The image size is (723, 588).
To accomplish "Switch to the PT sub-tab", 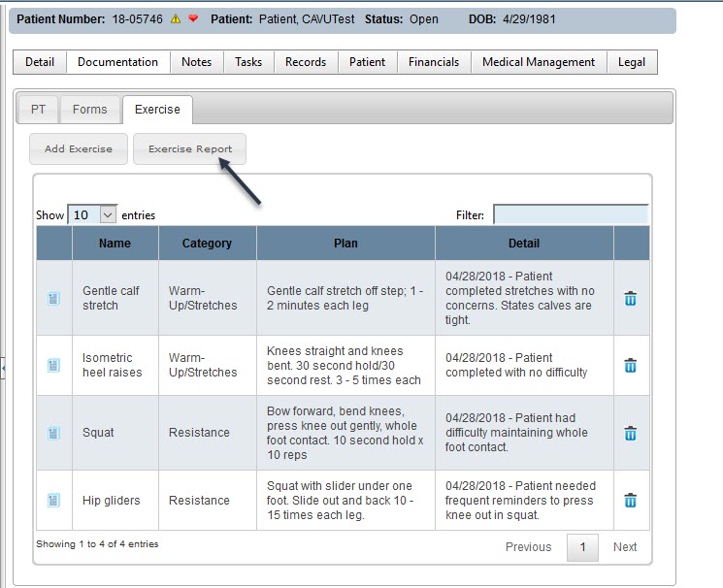I will 38,110.
